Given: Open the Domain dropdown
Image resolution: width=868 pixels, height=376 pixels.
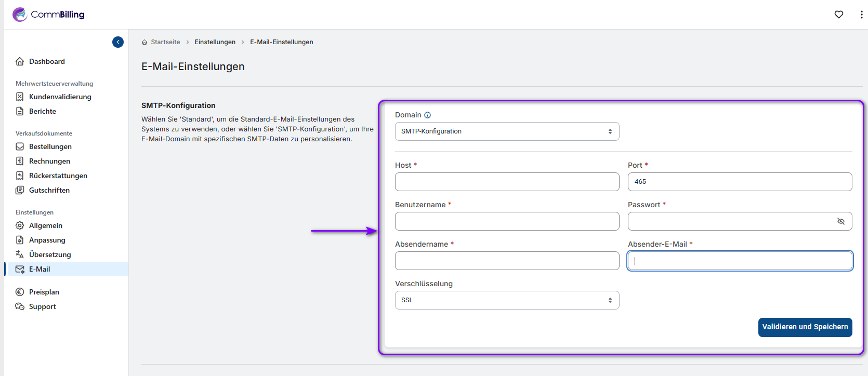Looking at the screenshot, I should (x=507, y=131).
